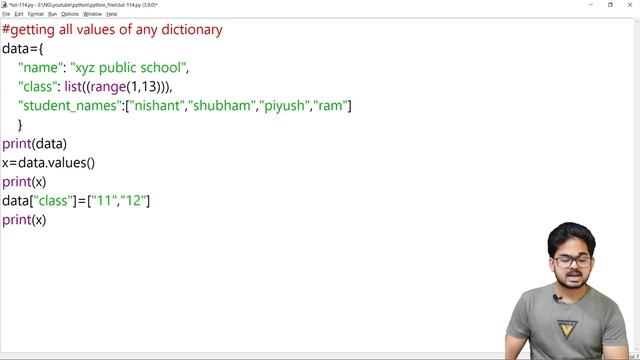Click the "class" key in the dictionary
Screen dimensions: 640x360
tap(38, 87)
